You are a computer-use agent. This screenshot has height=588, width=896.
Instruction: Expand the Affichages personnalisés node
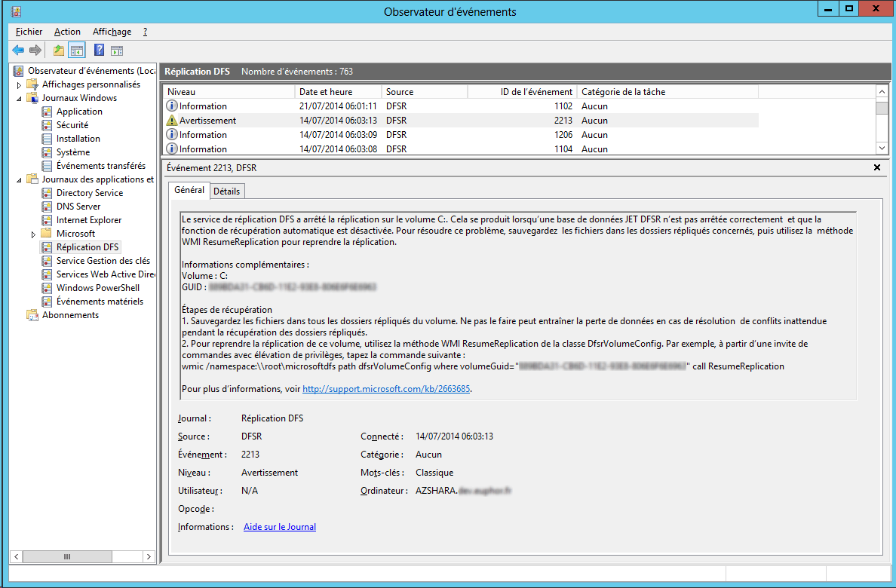(20, 85)
